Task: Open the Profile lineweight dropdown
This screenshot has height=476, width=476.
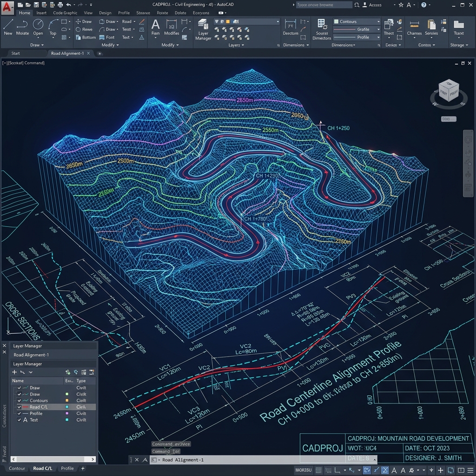Action: pyautogui.click(x=357, y=37)
